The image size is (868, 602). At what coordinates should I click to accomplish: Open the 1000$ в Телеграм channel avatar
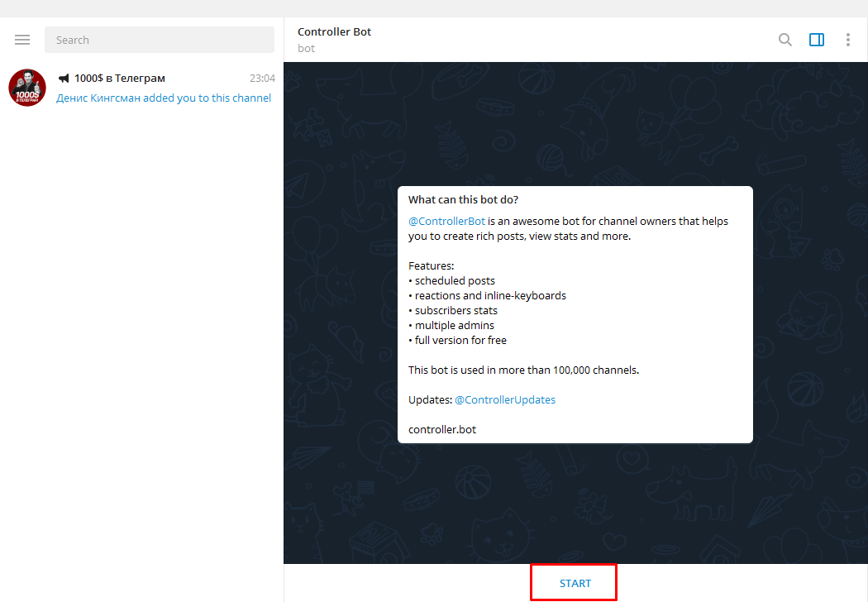tap(27, 88)
